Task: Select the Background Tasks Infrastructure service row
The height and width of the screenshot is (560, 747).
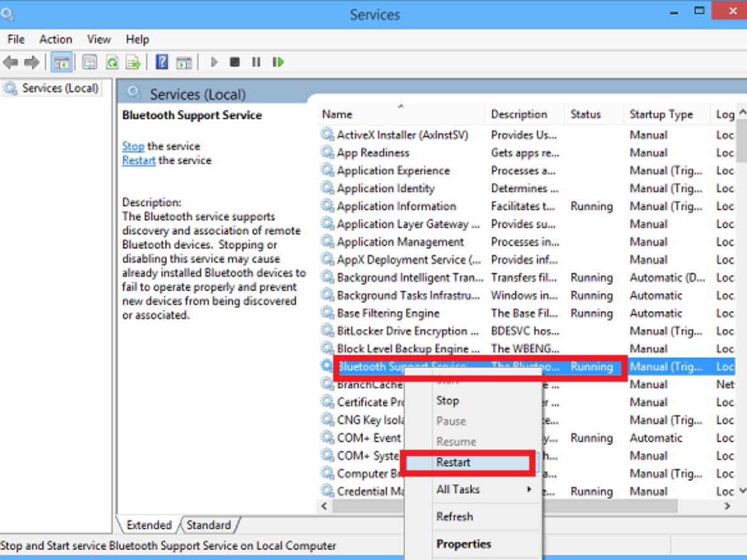Action: (527, 296)
